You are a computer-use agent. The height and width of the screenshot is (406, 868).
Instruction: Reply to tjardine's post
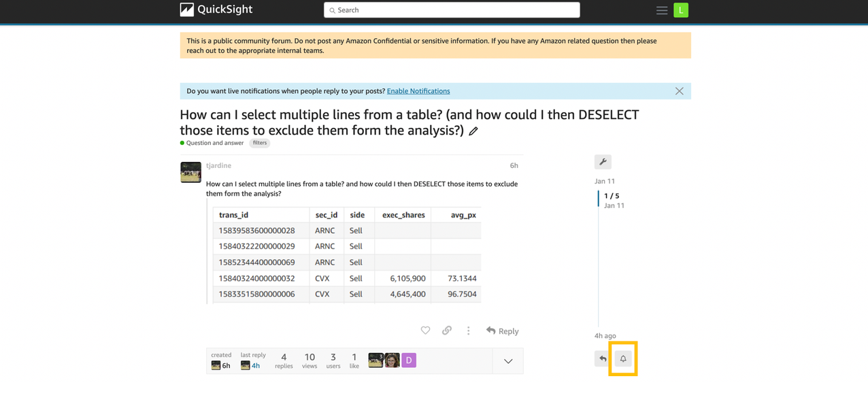coord(503,331)
